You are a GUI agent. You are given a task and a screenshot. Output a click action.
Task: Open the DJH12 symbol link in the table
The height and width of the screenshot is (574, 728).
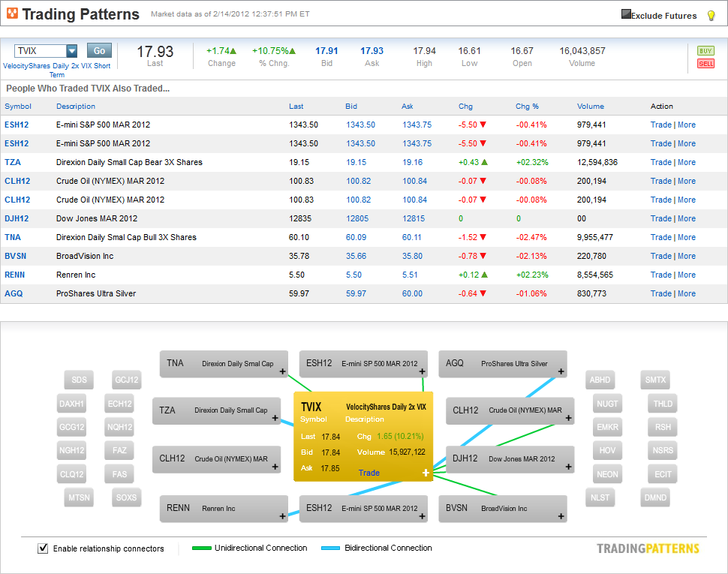[x=17, y=218]
